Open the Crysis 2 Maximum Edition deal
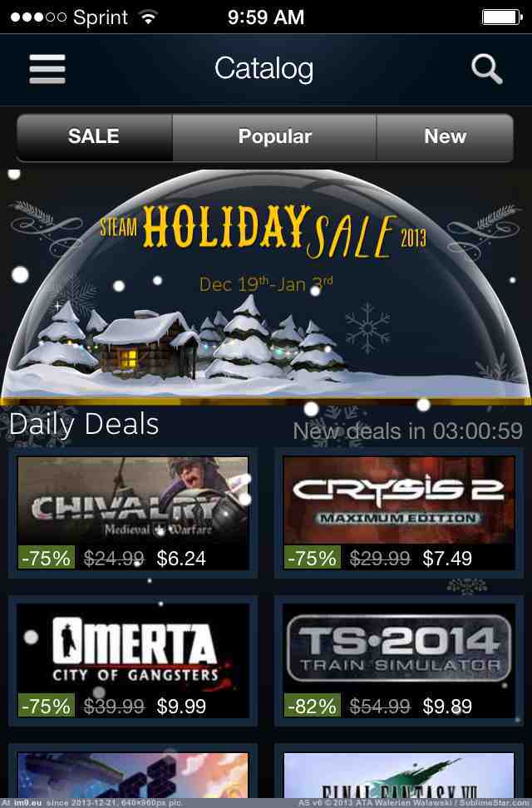This screenshot has width=532, height=808. 399,513
